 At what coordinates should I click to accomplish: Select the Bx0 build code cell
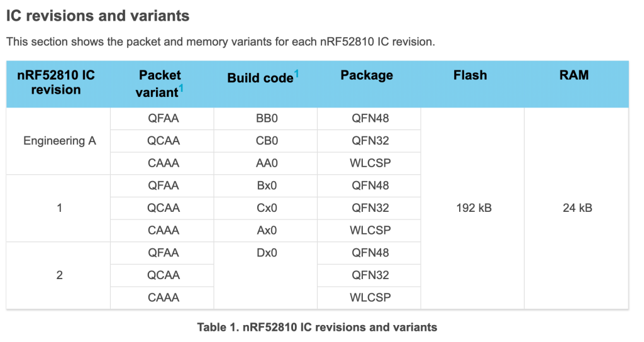click(x=267, y=185)
